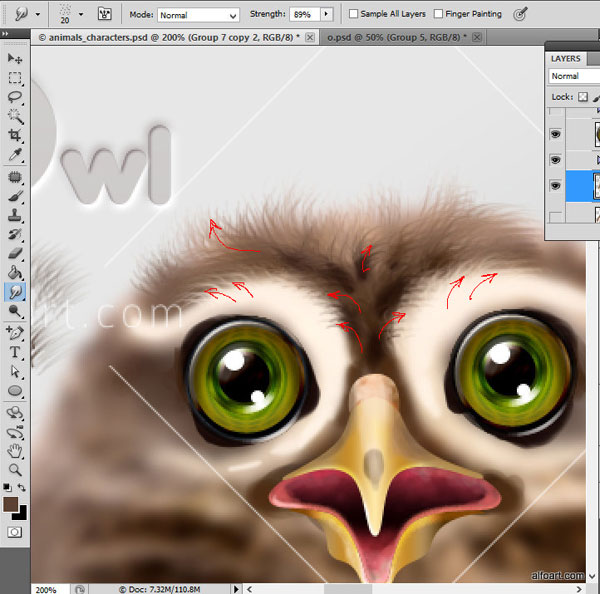Click tablet pressure controls strength icon
Viewport: 600px width, 594px height.
[520, 14]
